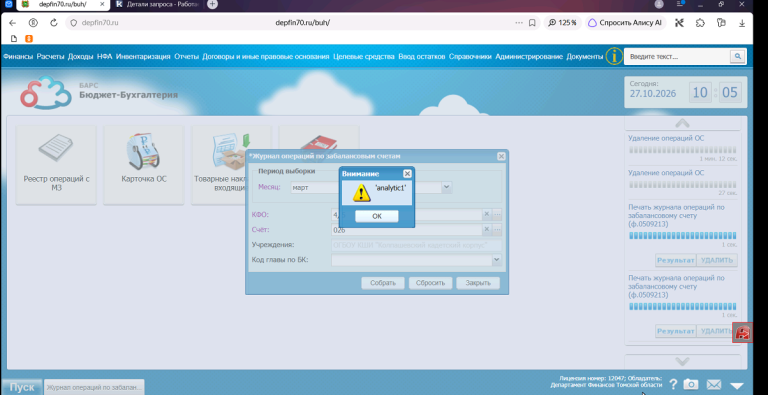
Task: Open Счёт lookup with ellipsis button
Action: point(497,229)
